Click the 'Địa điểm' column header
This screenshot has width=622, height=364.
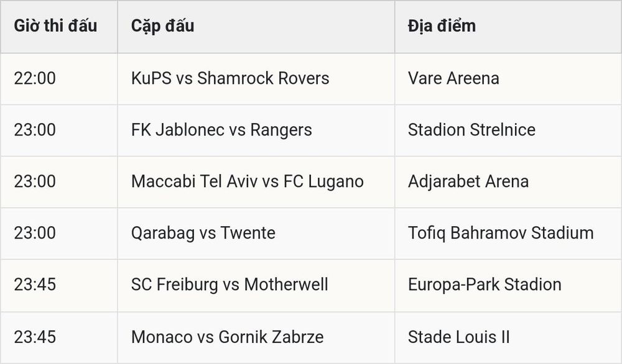(x=442, y=26)
